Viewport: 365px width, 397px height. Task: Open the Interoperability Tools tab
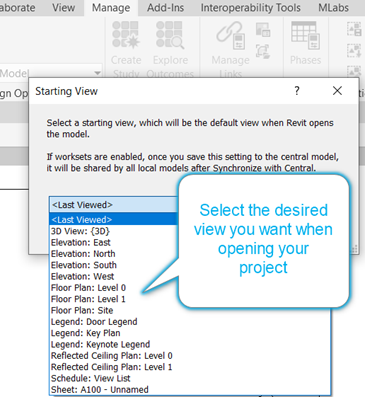coord(251,8)
